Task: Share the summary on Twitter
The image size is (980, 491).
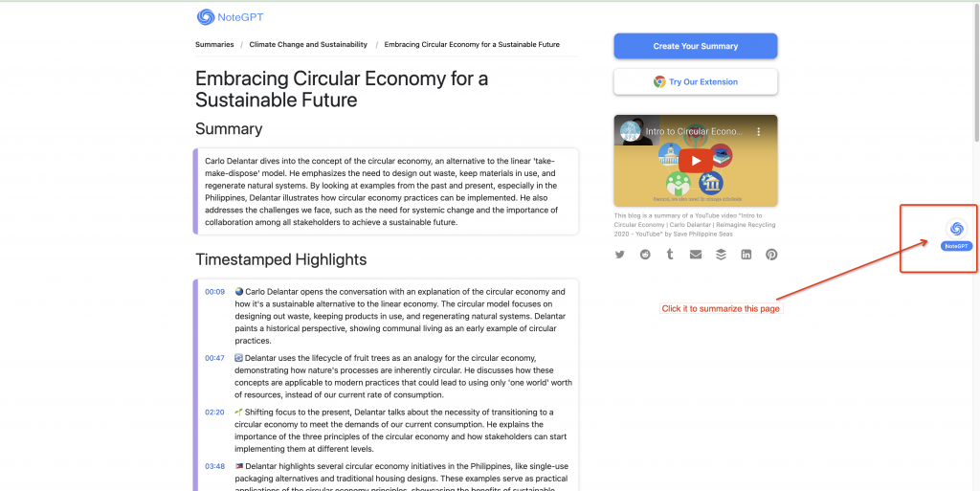Action: point(620,255)
